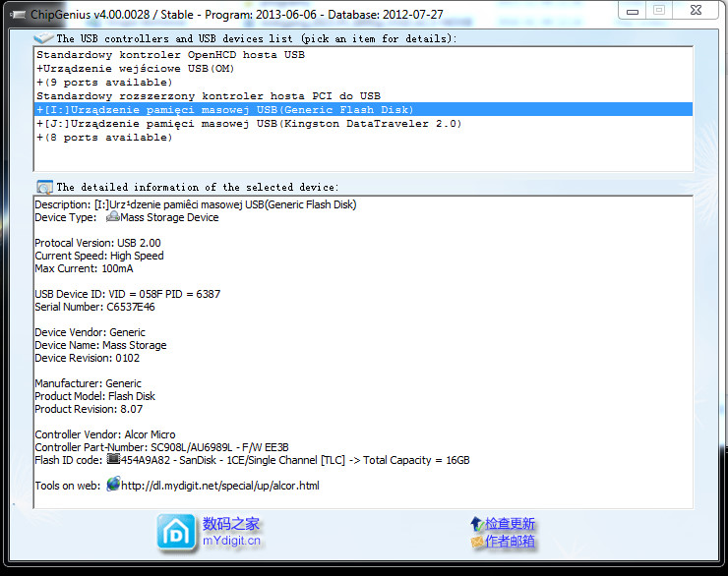Viewport: 728px width, 576px height.
Task: Click Controller Vendor: Alcor Micro text
Action: pos(105,434)
